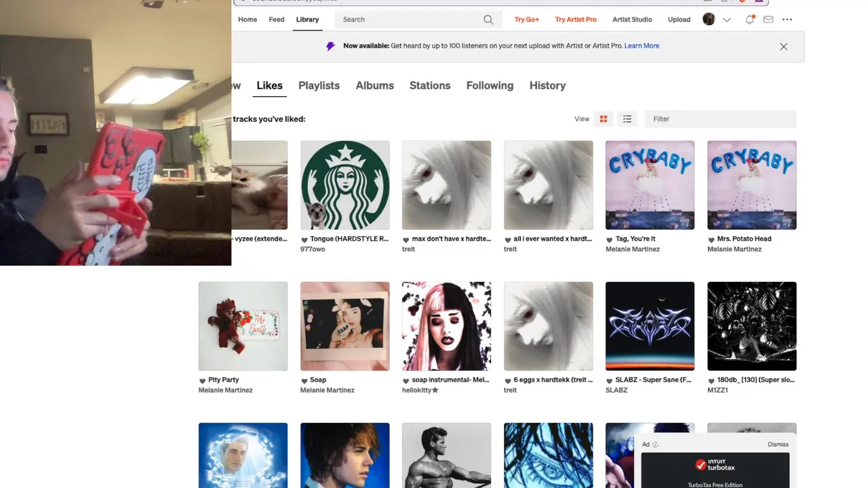Click Try Artist Pro link

[x=576, y=20]
